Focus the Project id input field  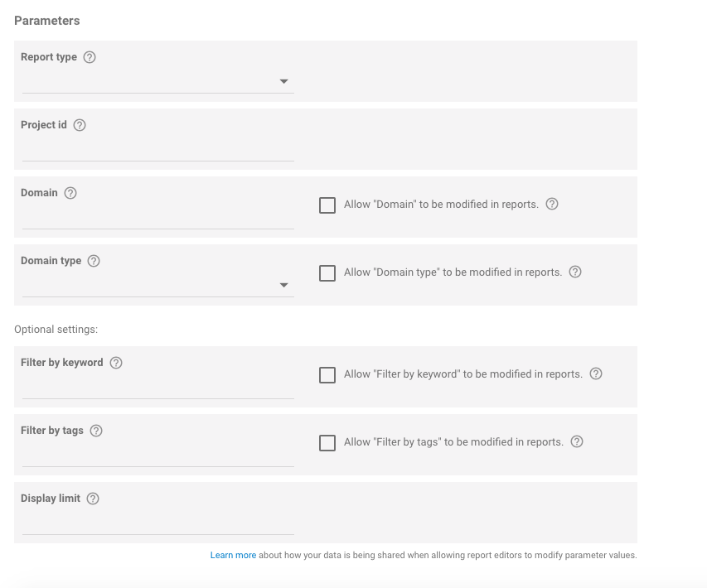pyautogui.click(x=158, y=151)
